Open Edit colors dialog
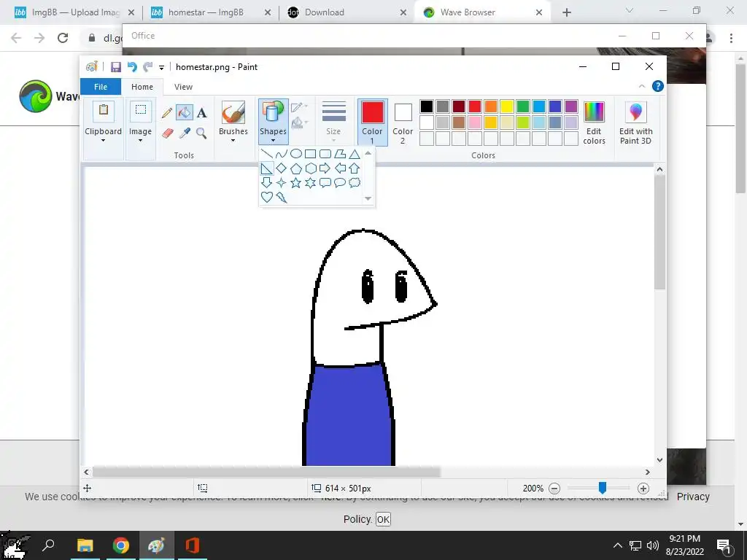The height and width of the screenshot is (560, 747). tap(594, 122)
